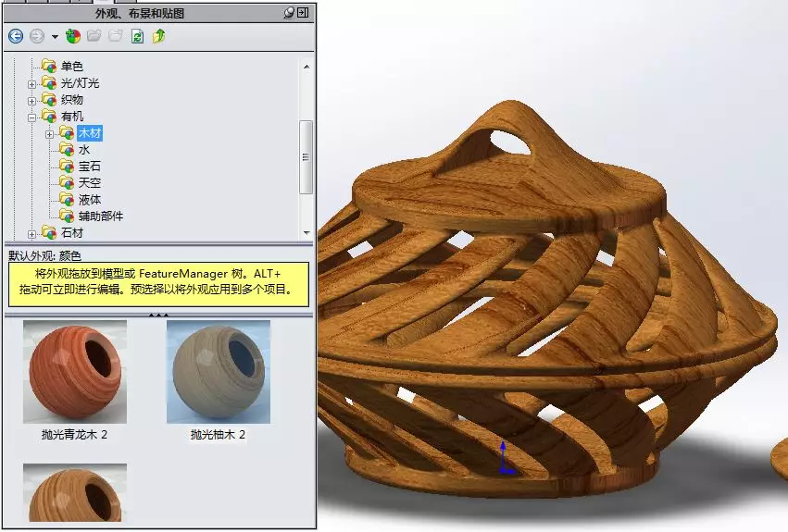Toggle the pushpin to pin the panel
Image resolution: width=788 pixels, height=532 pixels.
coord(289,13)
